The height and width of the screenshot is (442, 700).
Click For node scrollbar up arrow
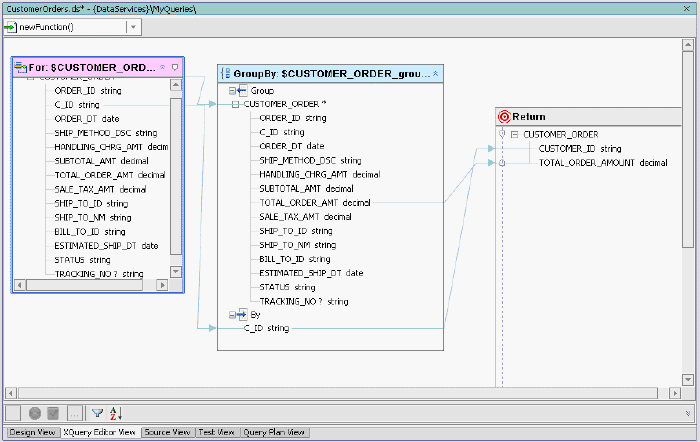point(176,85)
